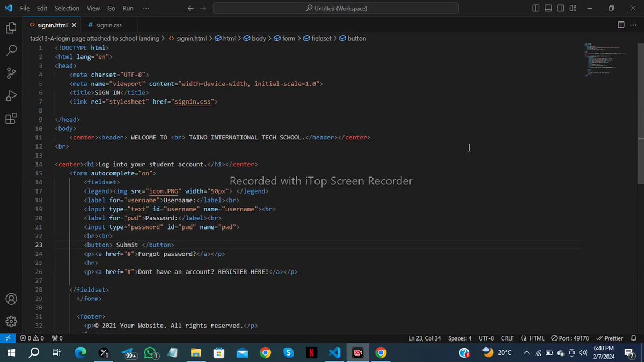Screen dimensions: 644x362
Task: Open the overflow menu (…) after Run
Action: (147, 8)
